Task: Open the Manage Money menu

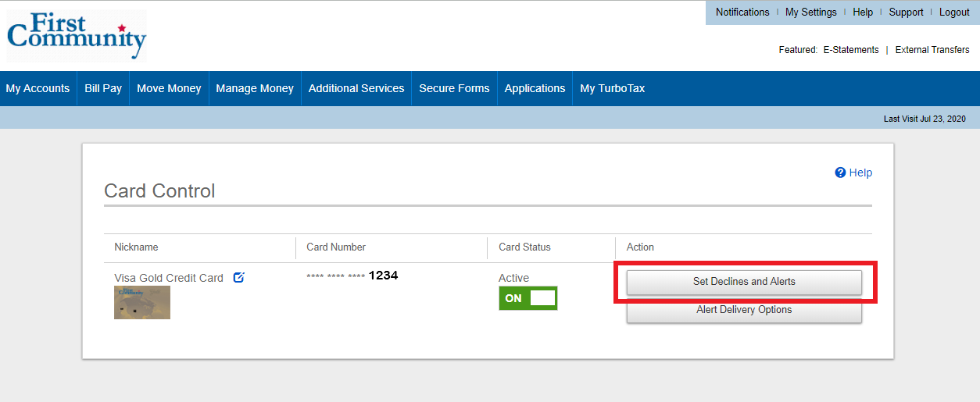Action: [255, 88]
